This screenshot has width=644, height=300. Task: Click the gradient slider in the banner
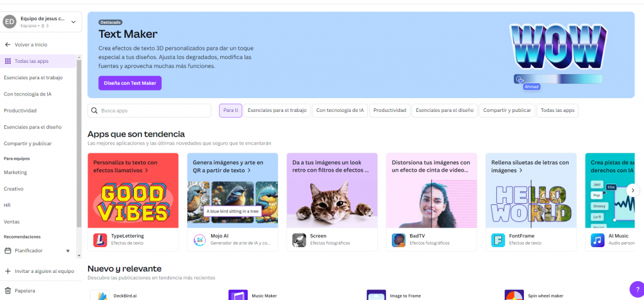point(558,79)
